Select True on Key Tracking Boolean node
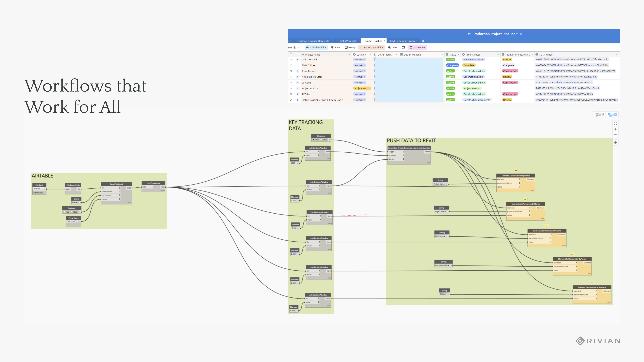The width and height of the screenshot is (644, 362). tap(314, 140)
